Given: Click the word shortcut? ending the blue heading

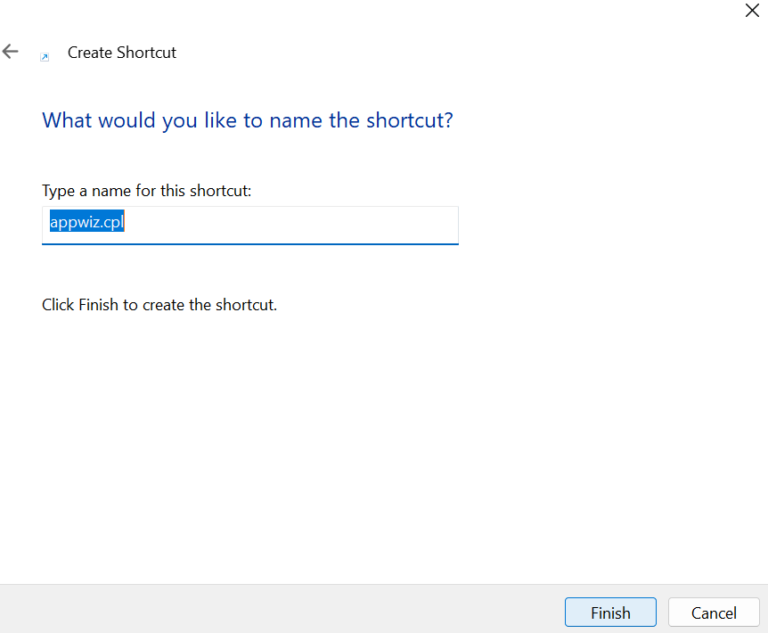Looking at the screenshot, I should coord(409,121).
